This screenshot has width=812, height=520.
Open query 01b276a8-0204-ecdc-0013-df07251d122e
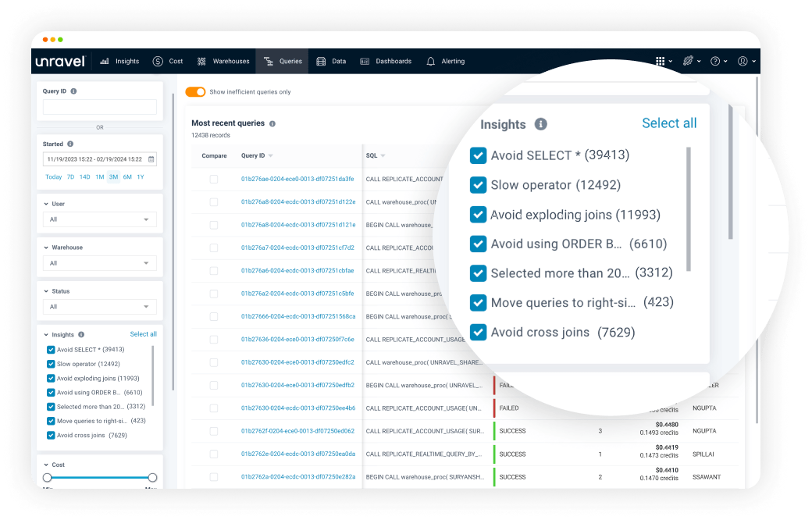[298, 202]
